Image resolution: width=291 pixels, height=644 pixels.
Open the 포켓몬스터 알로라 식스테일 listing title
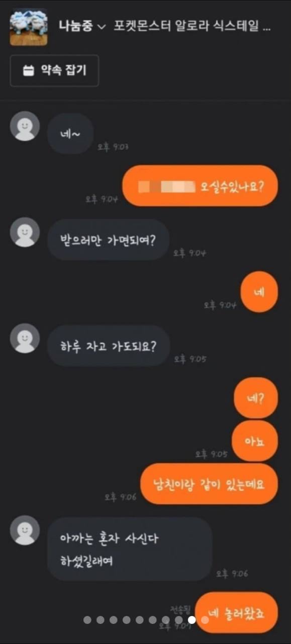[x=191, y=27]
